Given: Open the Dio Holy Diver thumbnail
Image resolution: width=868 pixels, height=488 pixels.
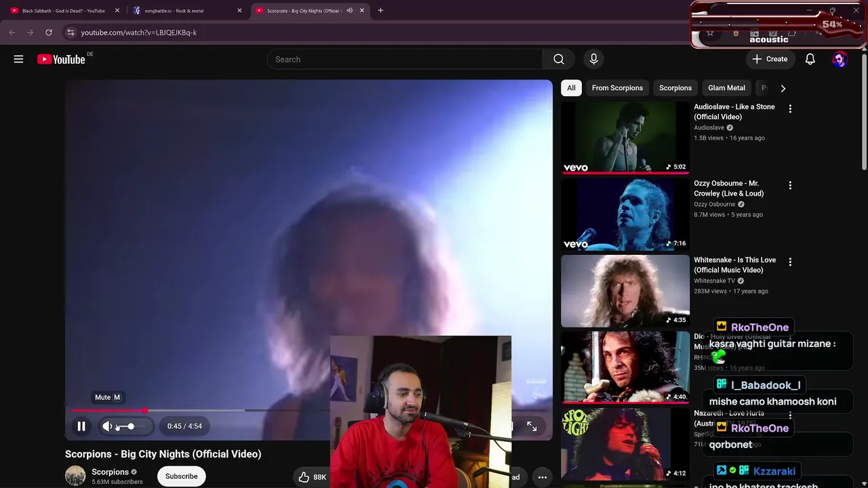Looking at the screenshot, I should (625, 367).
